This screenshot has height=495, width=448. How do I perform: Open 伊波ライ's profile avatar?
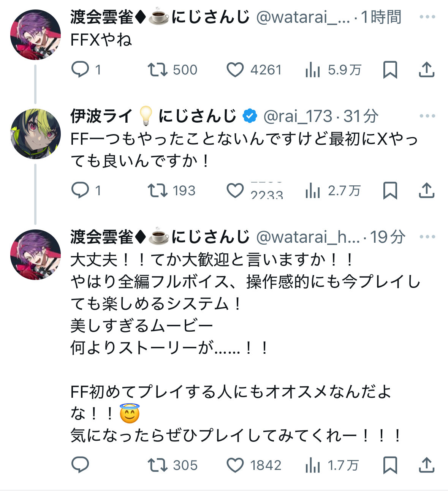pyautogui.click(x=36, y=134)
